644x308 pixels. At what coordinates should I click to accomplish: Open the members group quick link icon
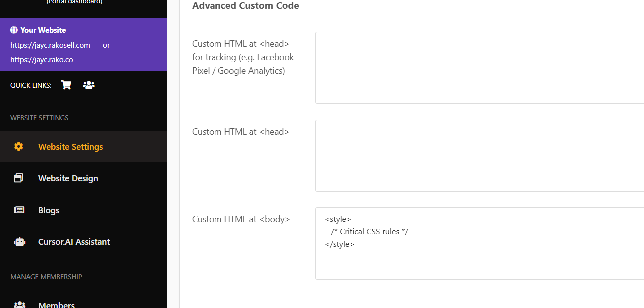tap(89, 85)
